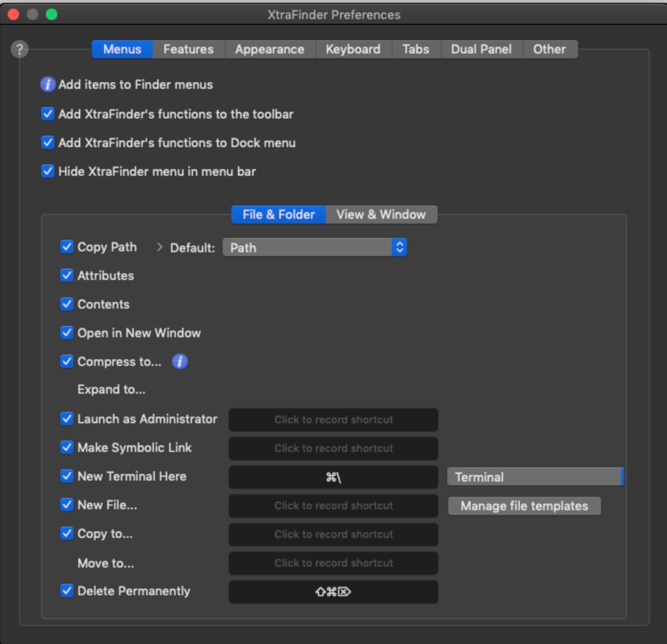Toggle Add XtraFinder's functions to Dock menu

pos(48,142)
